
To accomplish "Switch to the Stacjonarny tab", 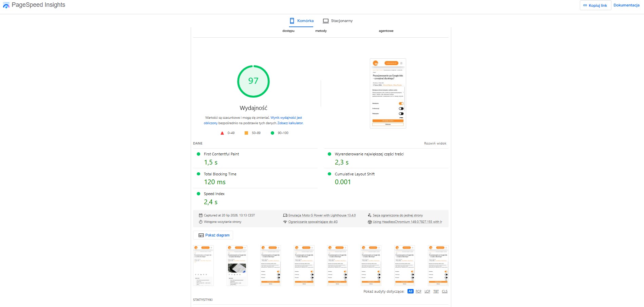I will point(338,21).
